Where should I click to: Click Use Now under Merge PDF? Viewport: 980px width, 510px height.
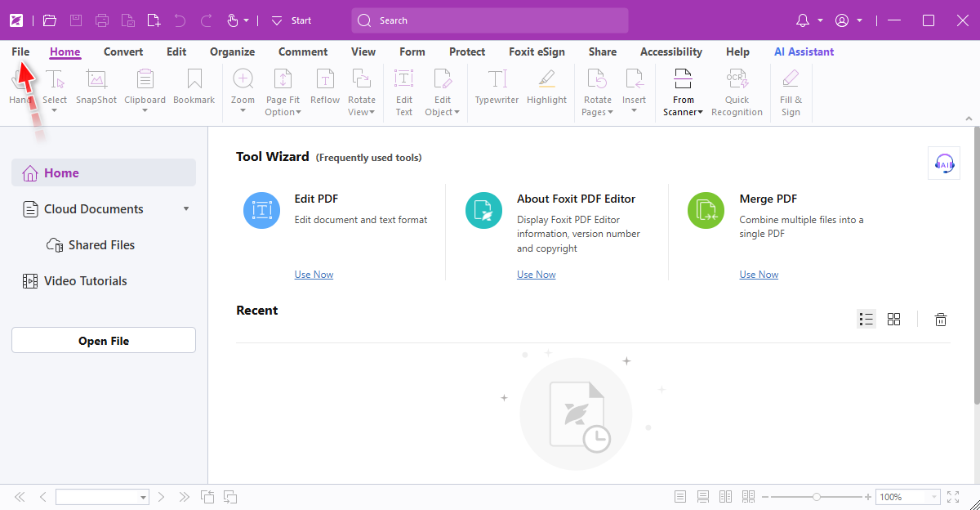[x=759, y=275]
